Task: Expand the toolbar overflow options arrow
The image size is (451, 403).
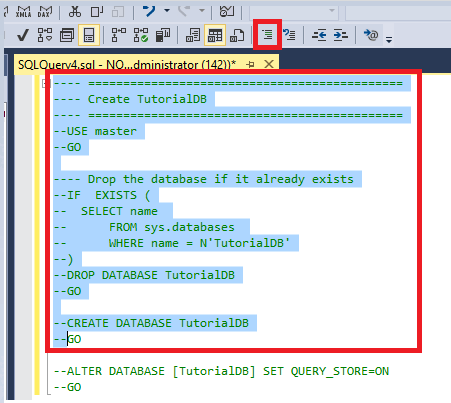Action: tap(389, 39)
